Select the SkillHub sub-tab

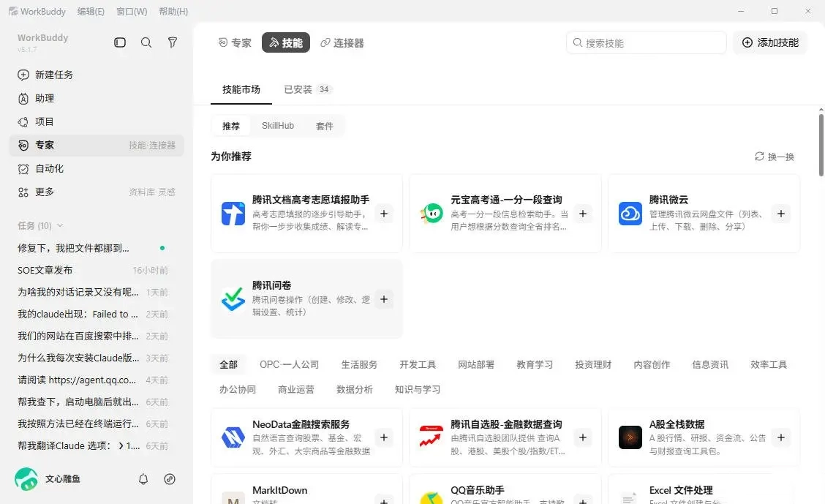pos(278,126)
